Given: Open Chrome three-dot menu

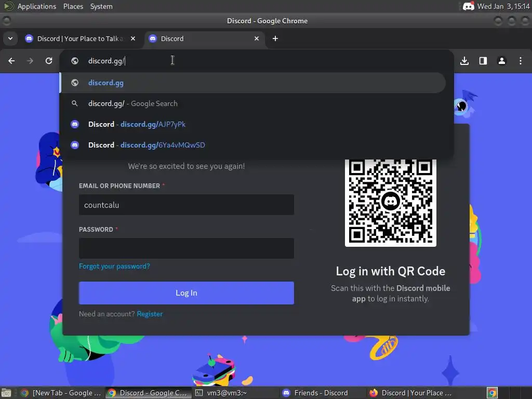Looking at the screenshot, I should pos(521,61).
